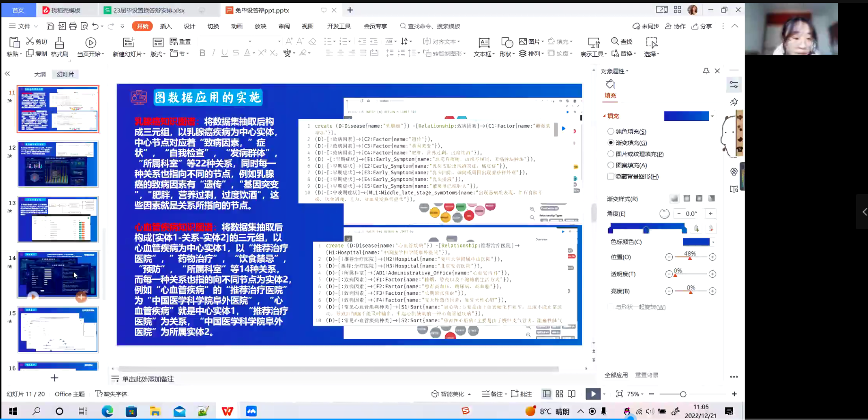Select Gradient fill (渐变填充) radio button
The width and height of the screenshot is (868, 420).
610,143
